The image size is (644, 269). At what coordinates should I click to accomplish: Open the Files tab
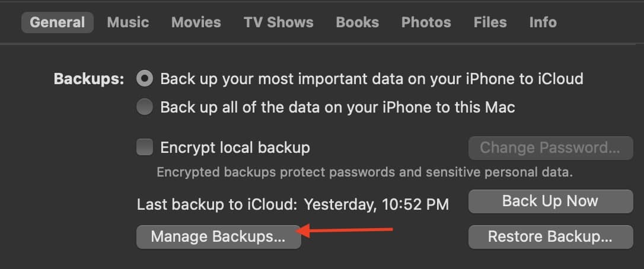point(490,23)
